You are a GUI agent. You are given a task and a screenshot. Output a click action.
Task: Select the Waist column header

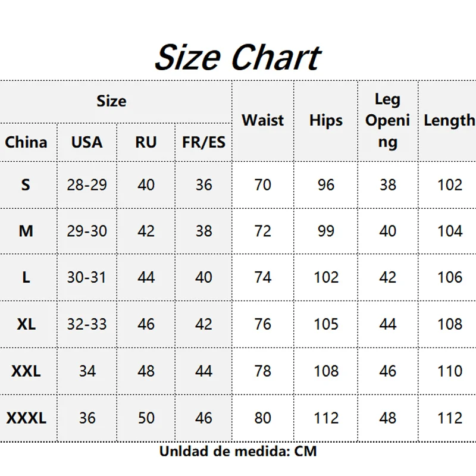click(x=263, y=120)
